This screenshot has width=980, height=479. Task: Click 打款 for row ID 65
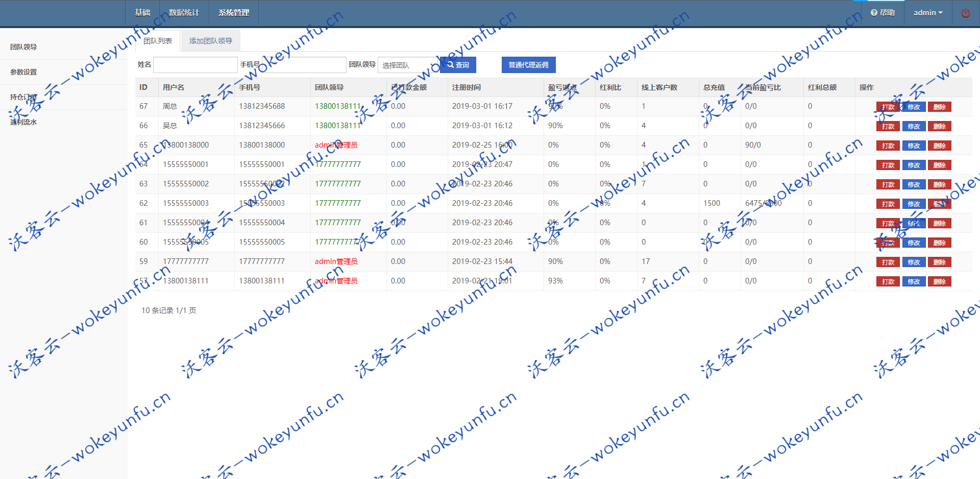click(888, 146)
